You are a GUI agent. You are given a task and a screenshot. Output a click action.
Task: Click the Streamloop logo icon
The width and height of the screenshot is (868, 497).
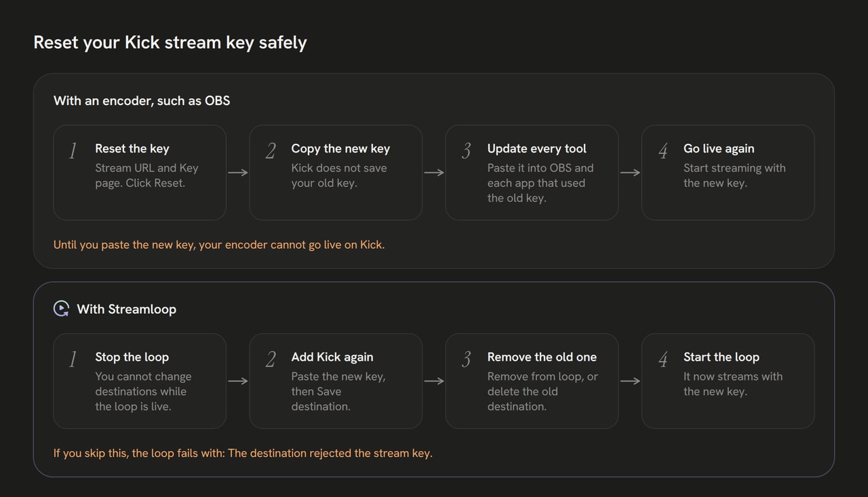(61, 309)
